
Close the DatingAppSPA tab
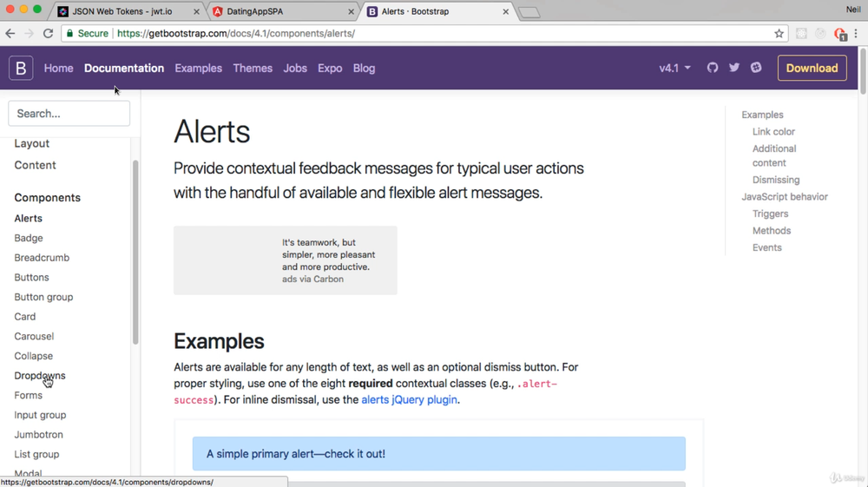tap(351, 11)
